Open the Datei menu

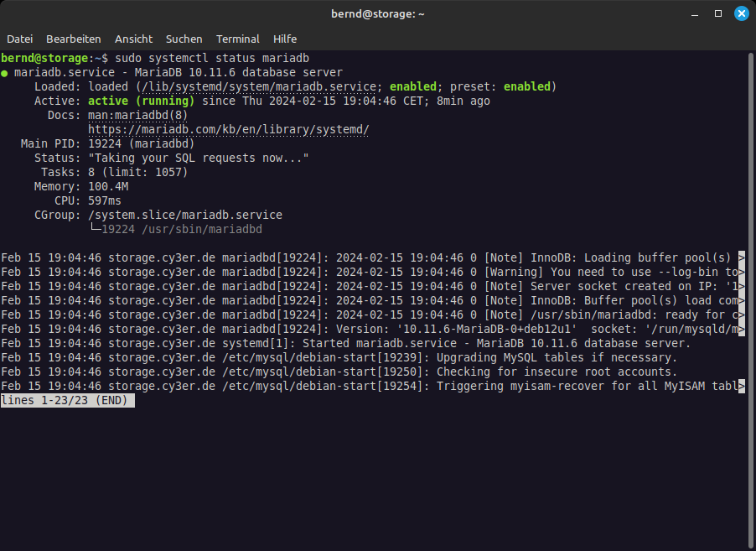coord(20,39)
